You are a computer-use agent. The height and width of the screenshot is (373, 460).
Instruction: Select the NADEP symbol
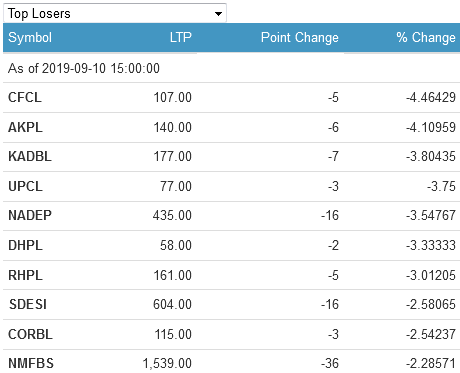tap(30, 215)
